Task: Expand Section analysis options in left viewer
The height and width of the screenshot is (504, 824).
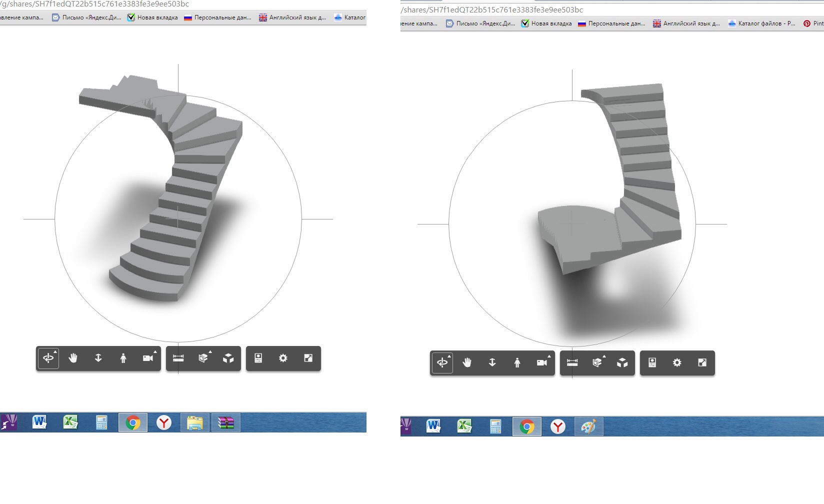Action: 203,358
